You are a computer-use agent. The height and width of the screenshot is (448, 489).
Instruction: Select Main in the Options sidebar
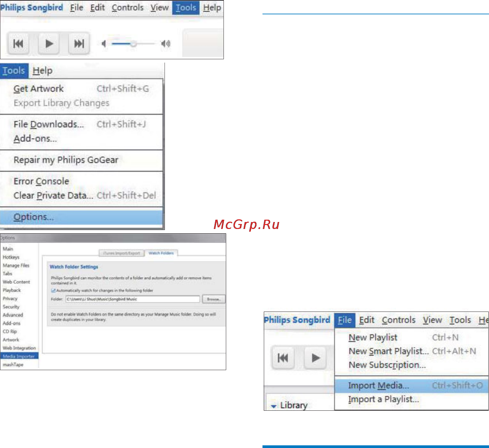(8, 249)
